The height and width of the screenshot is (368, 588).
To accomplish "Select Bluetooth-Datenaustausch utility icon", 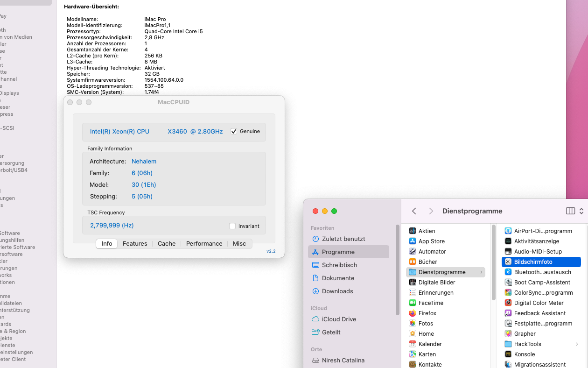I will (508, 272).
